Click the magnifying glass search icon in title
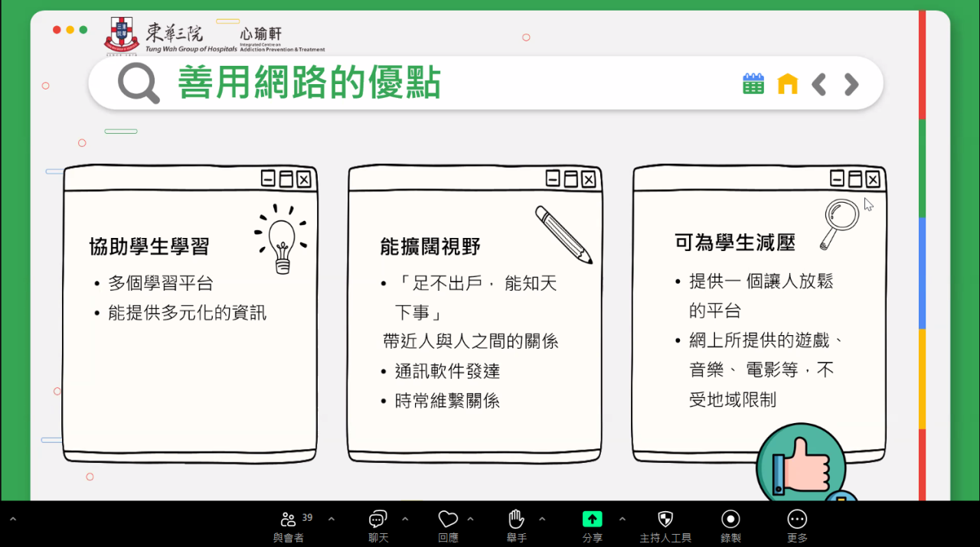This screenshot has height=547, width=980. point(139,83)
